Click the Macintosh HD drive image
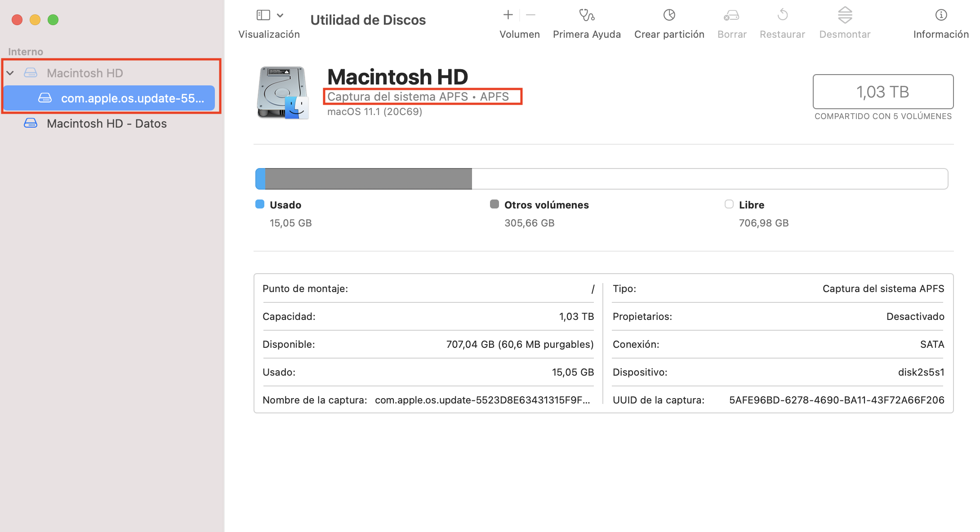980x532 pixels. 282,93
